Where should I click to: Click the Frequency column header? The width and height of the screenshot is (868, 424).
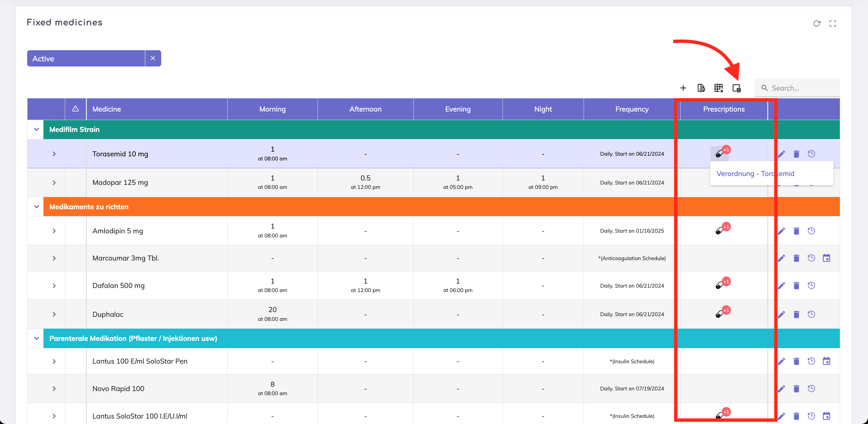click(x=632, y=109)
